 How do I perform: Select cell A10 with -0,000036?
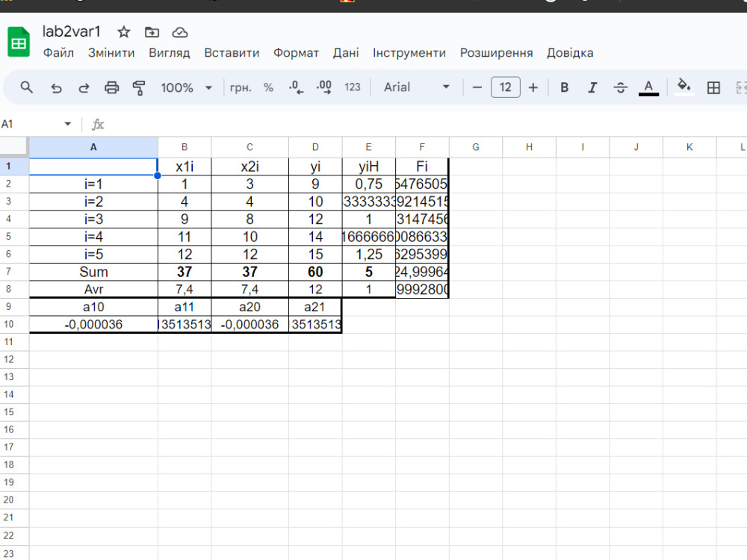(93, 325)
